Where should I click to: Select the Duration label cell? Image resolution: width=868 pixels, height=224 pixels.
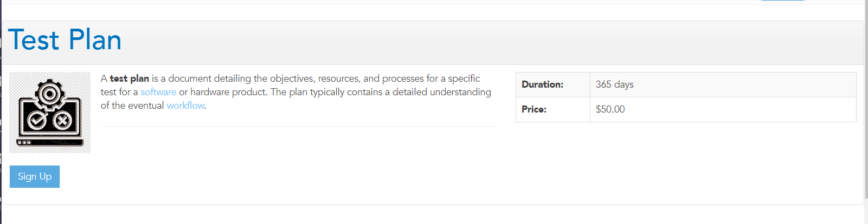pos(553,84)
